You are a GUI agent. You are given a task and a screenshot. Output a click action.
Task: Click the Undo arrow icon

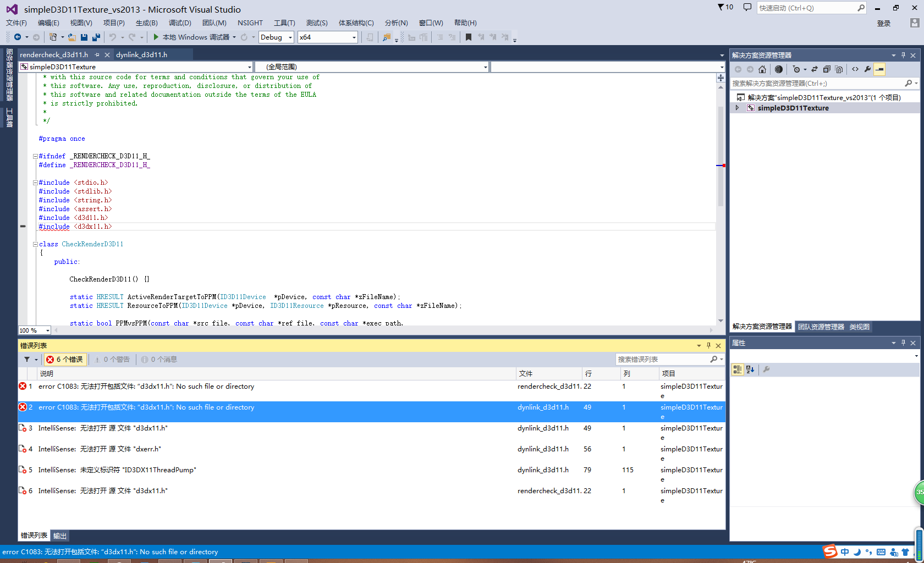tap(113, 37)
